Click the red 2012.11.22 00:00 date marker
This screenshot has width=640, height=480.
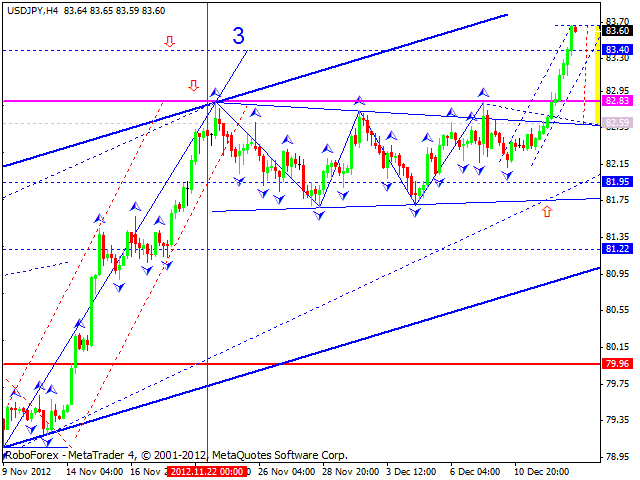206,470
